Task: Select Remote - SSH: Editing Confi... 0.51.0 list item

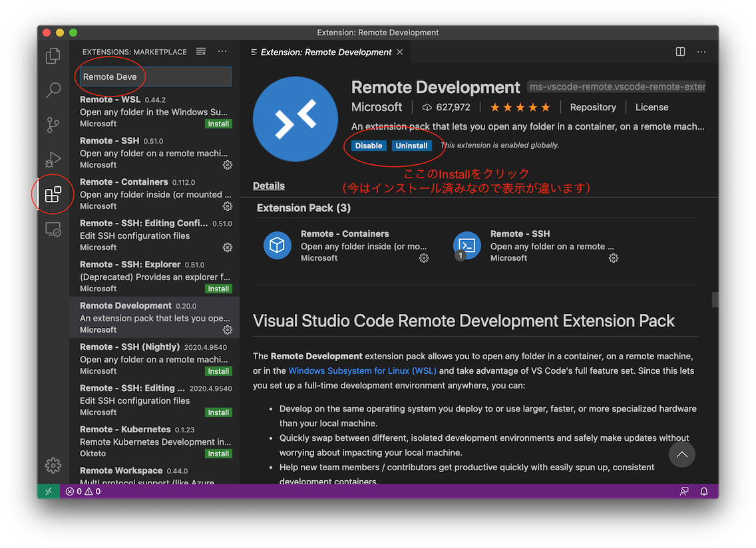Action: click(155, 235)
